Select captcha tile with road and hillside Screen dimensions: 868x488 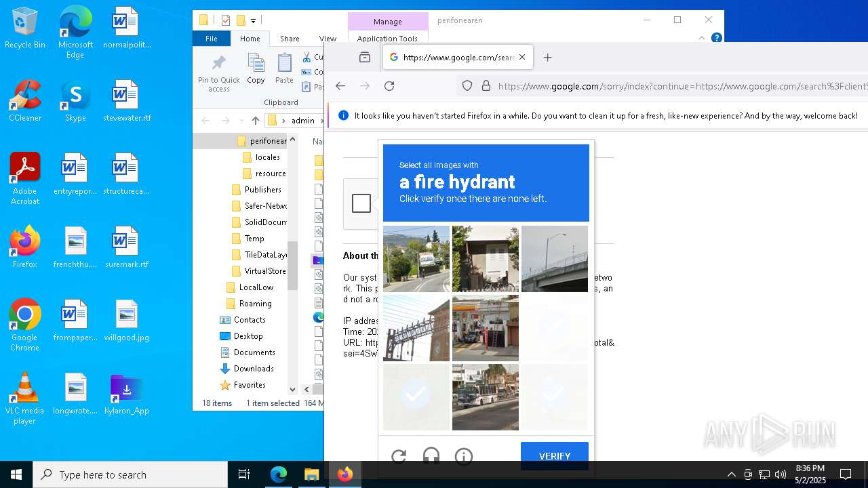pyautogui.click(x=416, y=259)
